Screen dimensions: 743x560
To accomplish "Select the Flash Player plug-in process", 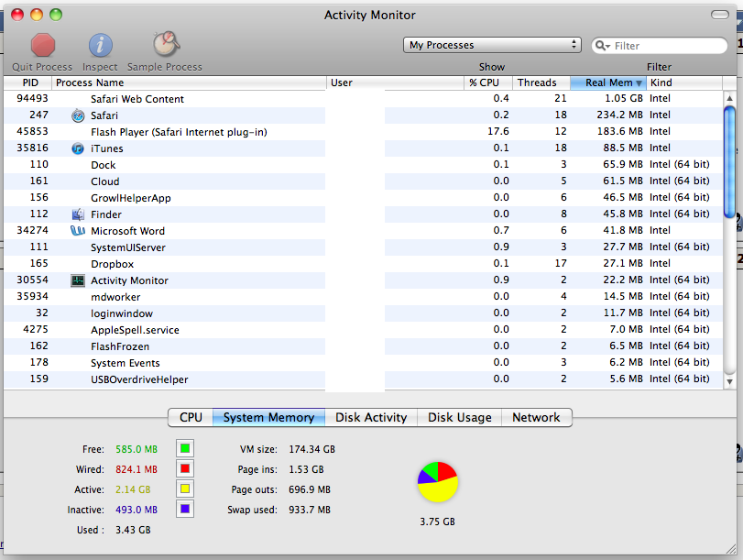I will tap(364, 132).
